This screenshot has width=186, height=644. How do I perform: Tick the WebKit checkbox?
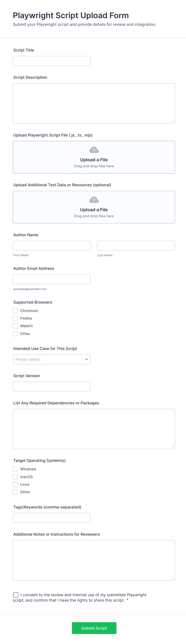pyautogui.click(x=16, y=326)
